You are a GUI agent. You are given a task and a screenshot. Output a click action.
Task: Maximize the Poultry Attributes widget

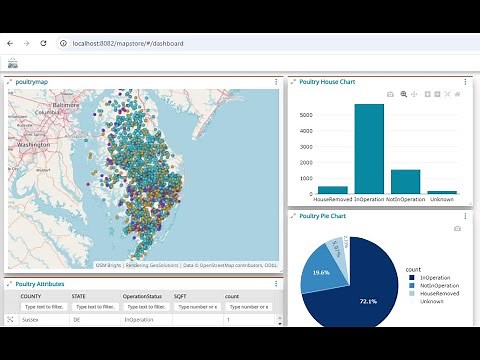click(9, 284)
